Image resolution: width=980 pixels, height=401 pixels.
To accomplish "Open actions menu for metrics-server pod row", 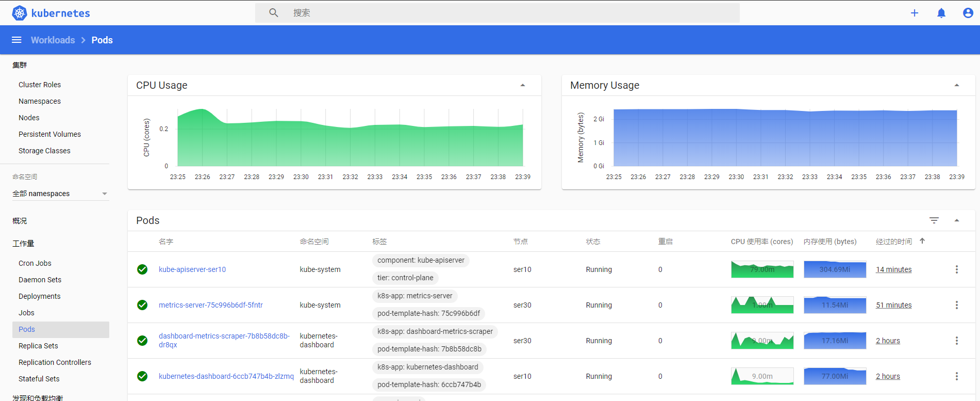I will (957, 305).
